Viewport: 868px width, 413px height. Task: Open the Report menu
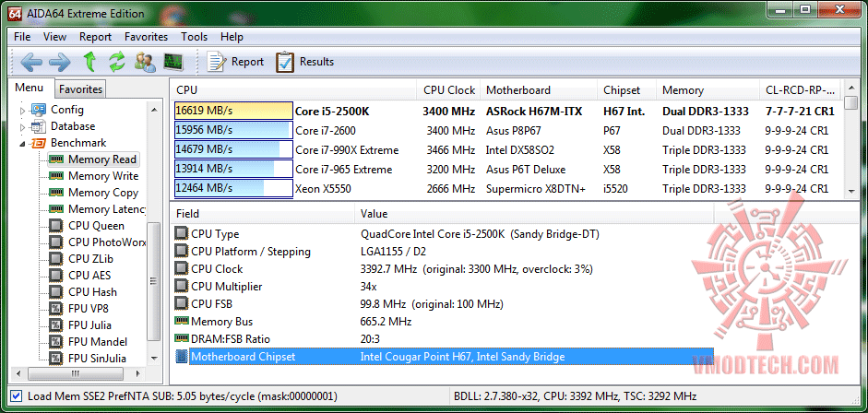[95, 37]
